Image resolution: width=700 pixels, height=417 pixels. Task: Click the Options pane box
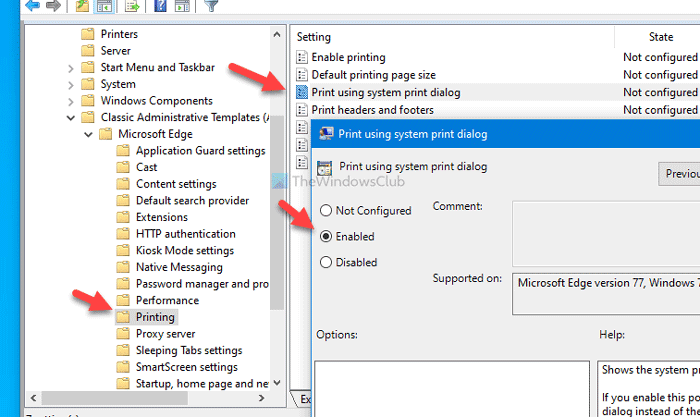click(x=452, y=389)
